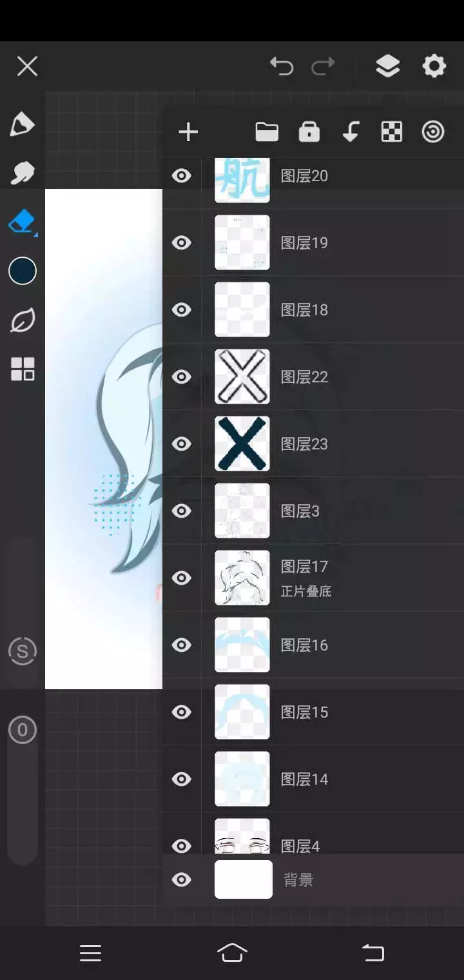This screenshot has width=464, height=980.
Task: Open 正片叠底 blend mode of 图层17
Action: pos(306,591)
